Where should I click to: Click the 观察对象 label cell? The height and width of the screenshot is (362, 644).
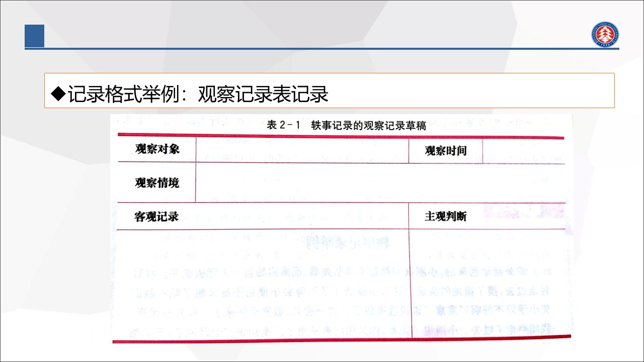157,149
